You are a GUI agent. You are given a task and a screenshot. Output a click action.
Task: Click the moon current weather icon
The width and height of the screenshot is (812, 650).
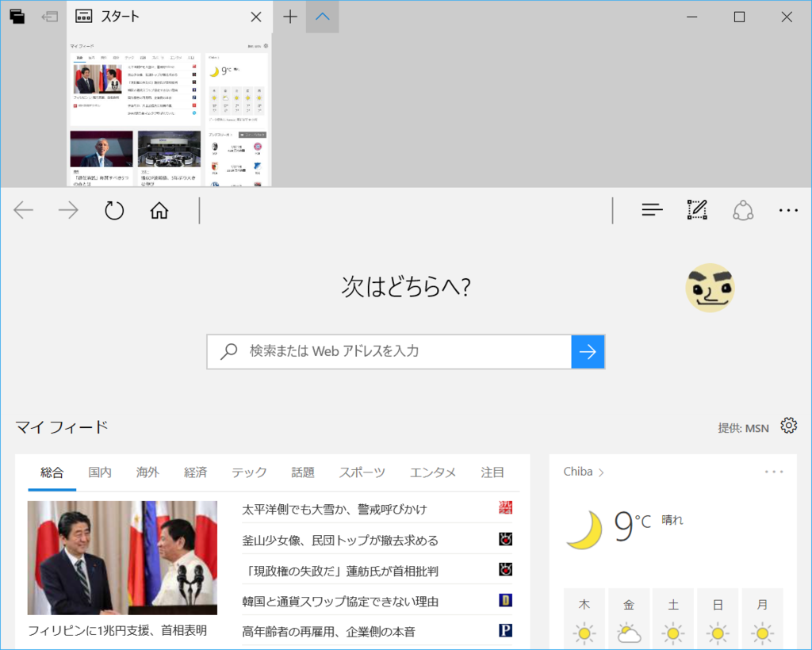click(584, 530)
